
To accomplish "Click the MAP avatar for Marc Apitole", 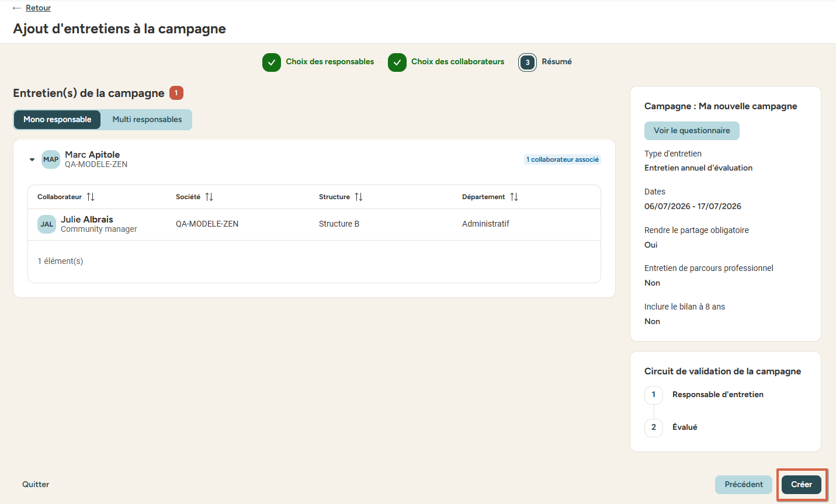I will pos(51,159).
